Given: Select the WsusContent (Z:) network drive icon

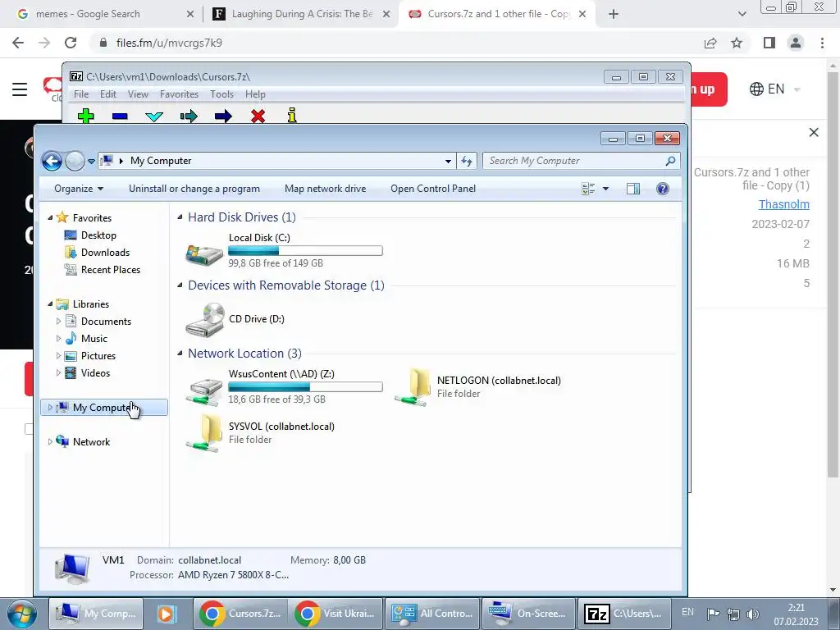Looking at the screenshot, I should pyautogui.click(x=204, y=391).
